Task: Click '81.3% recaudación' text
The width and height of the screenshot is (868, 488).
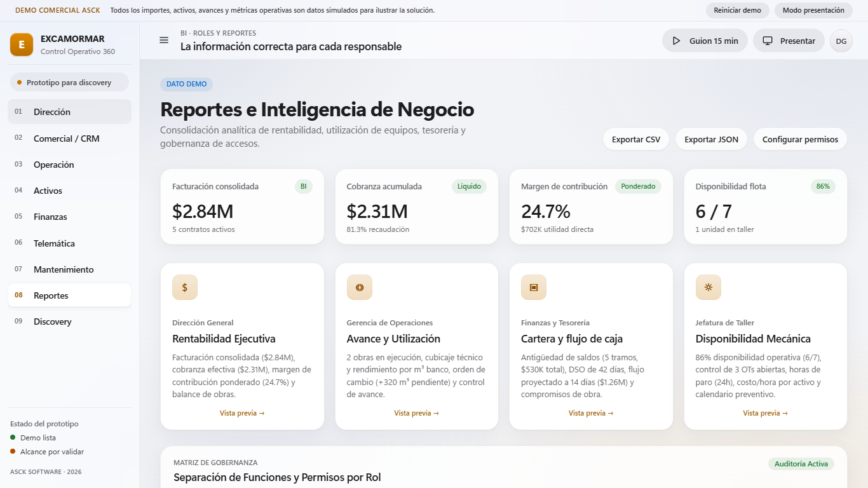Action: (x=378, y=229)
